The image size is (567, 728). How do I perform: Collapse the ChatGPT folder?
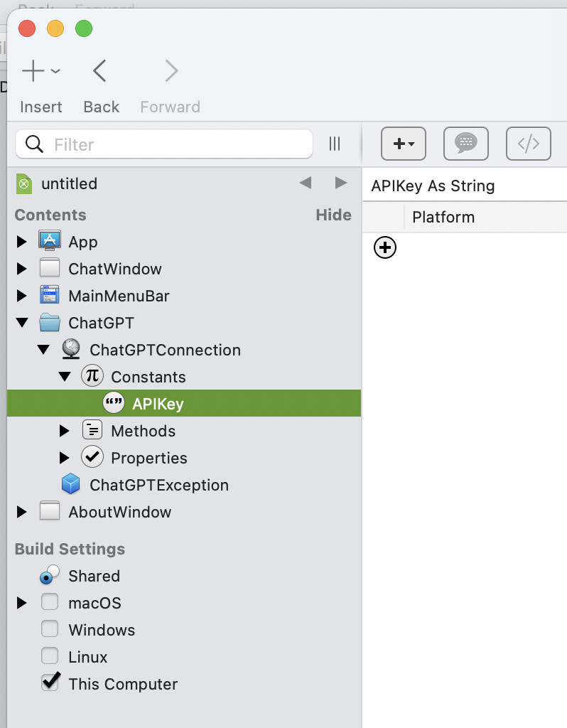(22, 322)
